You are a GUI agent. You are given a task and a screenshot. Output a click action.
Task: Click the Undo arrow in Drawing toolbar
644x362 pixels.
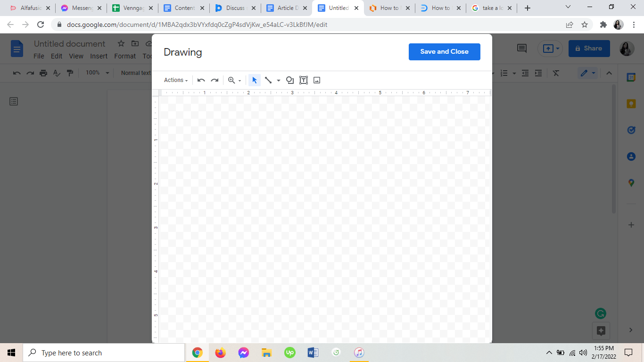pos(201,80)
